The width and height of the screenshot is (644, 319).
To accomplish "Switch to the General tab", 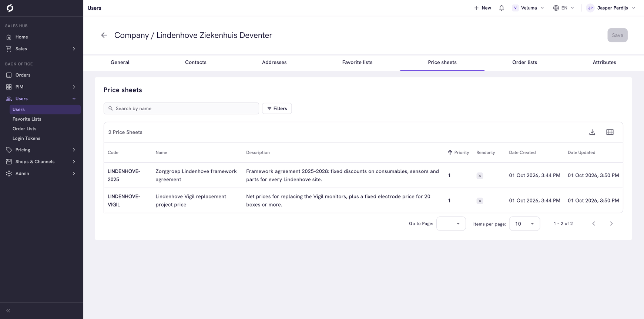I will pyautogui.click(x=120, y=62).
